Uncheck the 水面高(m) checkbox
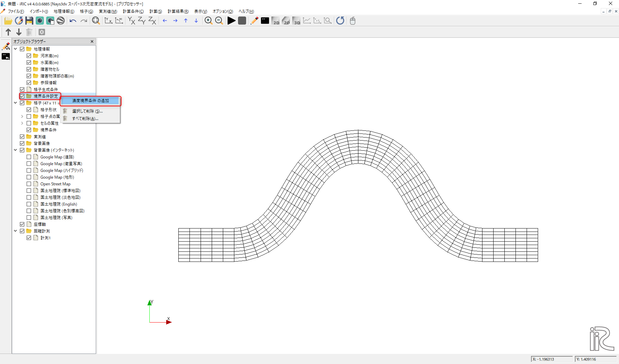Screen dimensions: 619x364 29,63
